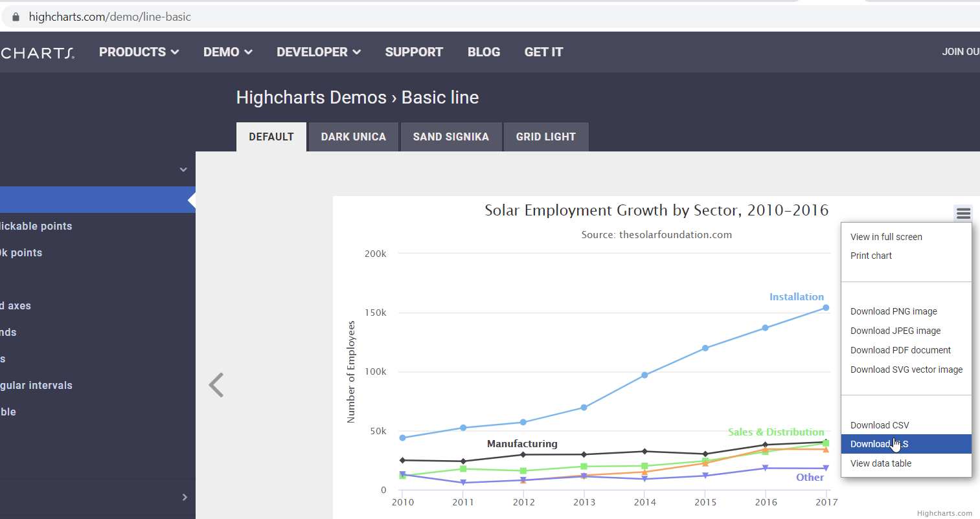Select the SAND SIGNIKA tab
The image size is (980, 519).
click(451, 137)
